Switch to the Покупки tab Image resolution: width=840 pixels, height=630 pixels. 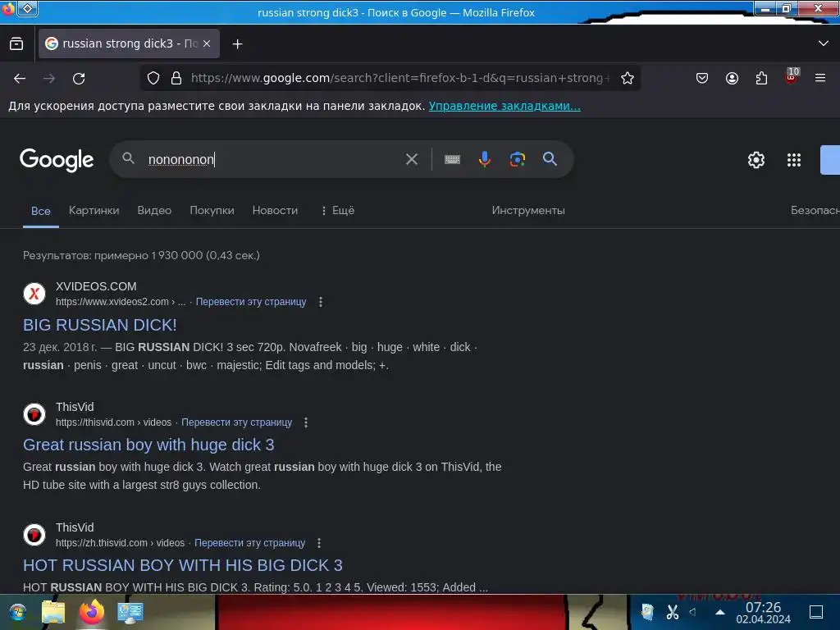point(212,211)
